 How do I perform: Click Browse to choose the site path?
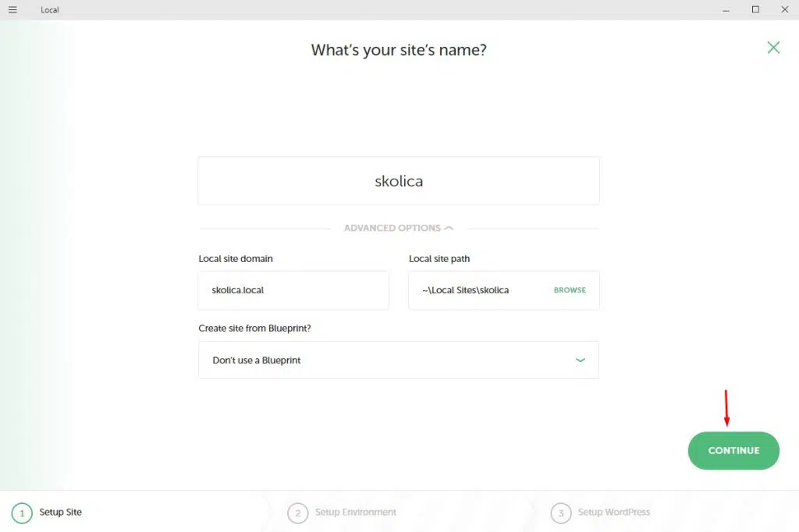pos(570,290)
